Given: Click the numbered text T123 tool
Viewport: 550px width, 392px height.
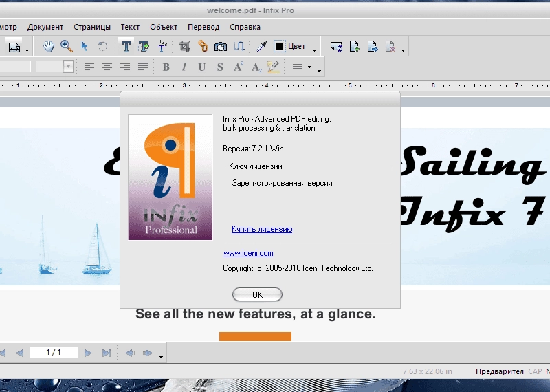Looking at the screenshot, I should 162,46.
